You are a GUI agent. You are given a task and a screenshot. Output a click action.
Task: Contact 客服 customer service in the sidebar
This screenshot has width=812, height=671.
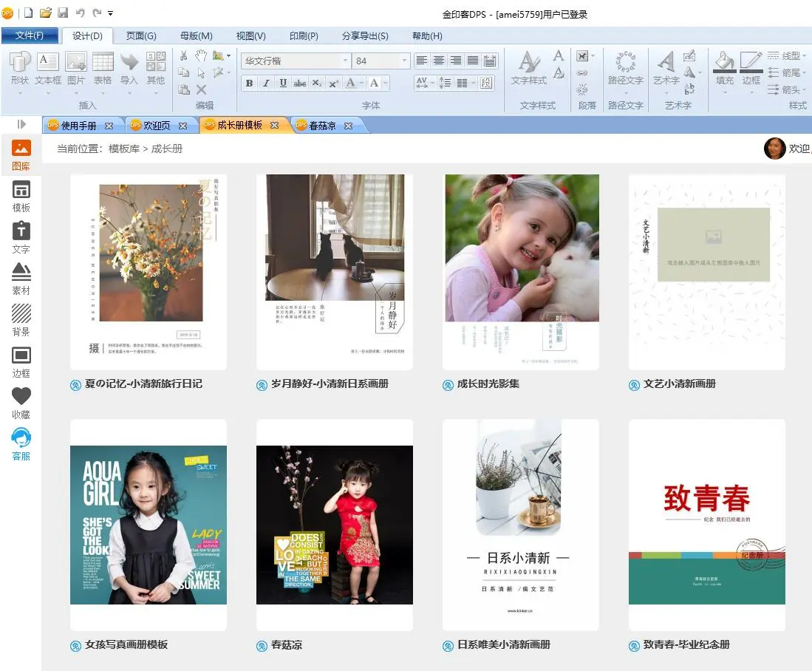(21, 443)
